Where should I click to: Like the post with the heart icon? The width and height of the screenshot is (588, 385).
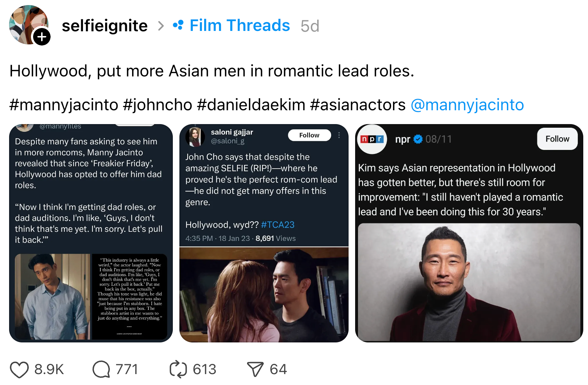(x=19, y=370)
